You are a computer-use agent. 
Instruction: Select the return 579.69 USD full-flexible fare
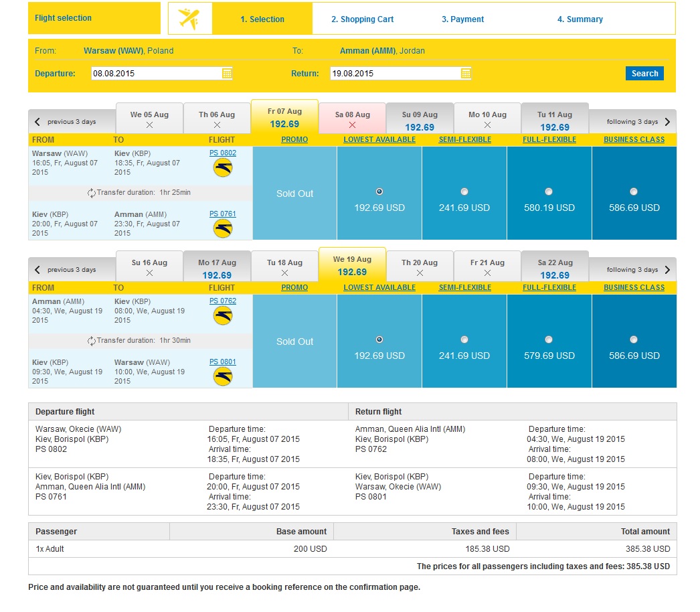(549, 339)
